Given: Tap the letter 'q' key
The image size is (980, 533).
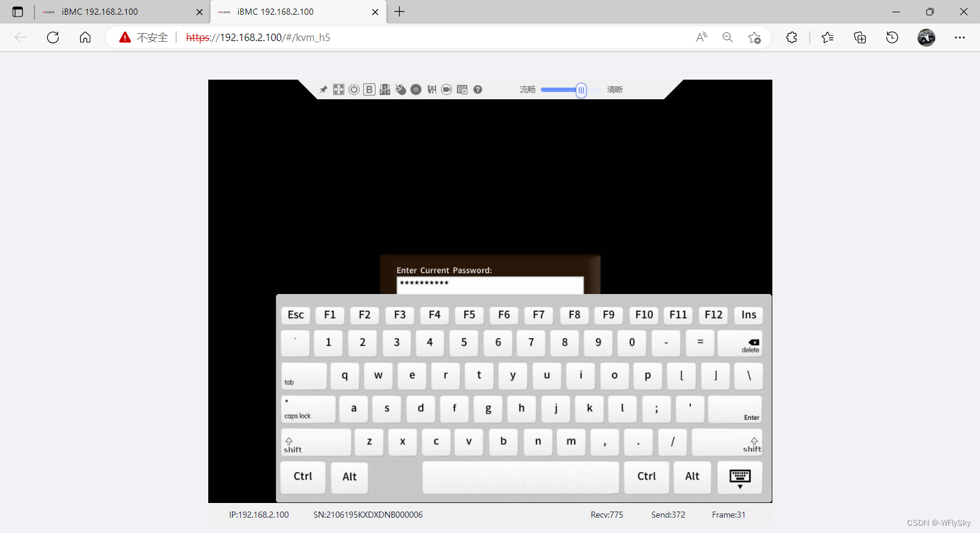Looking at the screenshot, I should pos(345,376).
